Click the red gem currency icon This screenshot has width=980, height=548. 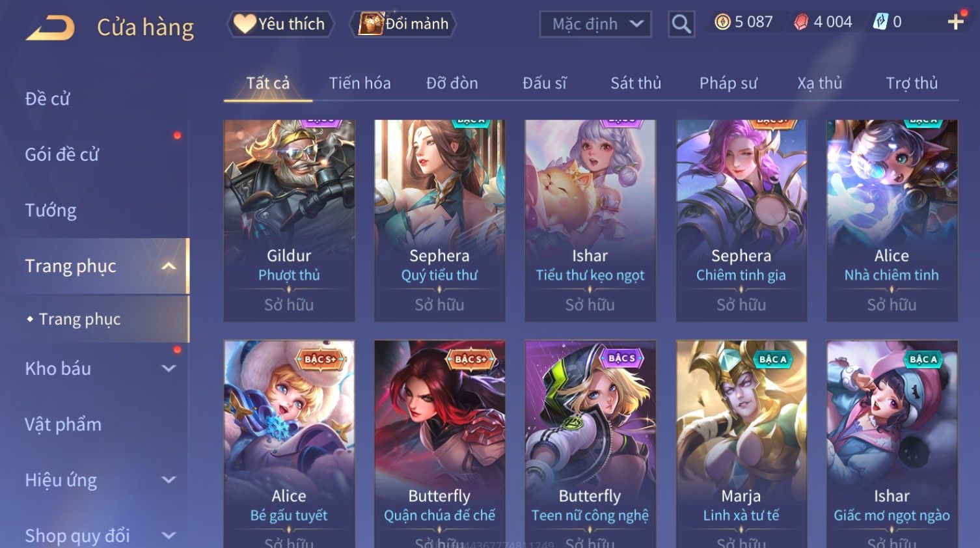pos(801,22)
